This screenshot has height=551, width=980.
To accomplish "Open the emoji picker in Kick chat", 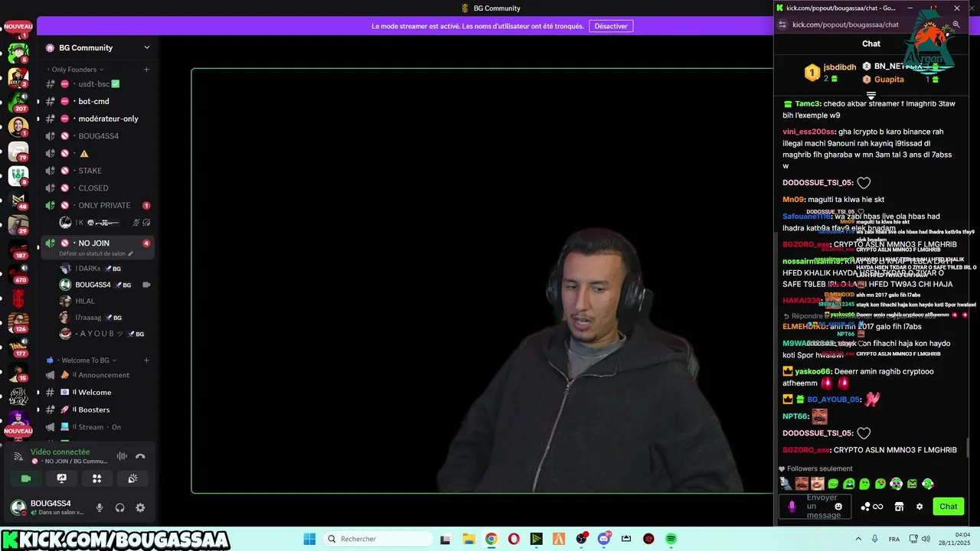I will click(838, 507).
